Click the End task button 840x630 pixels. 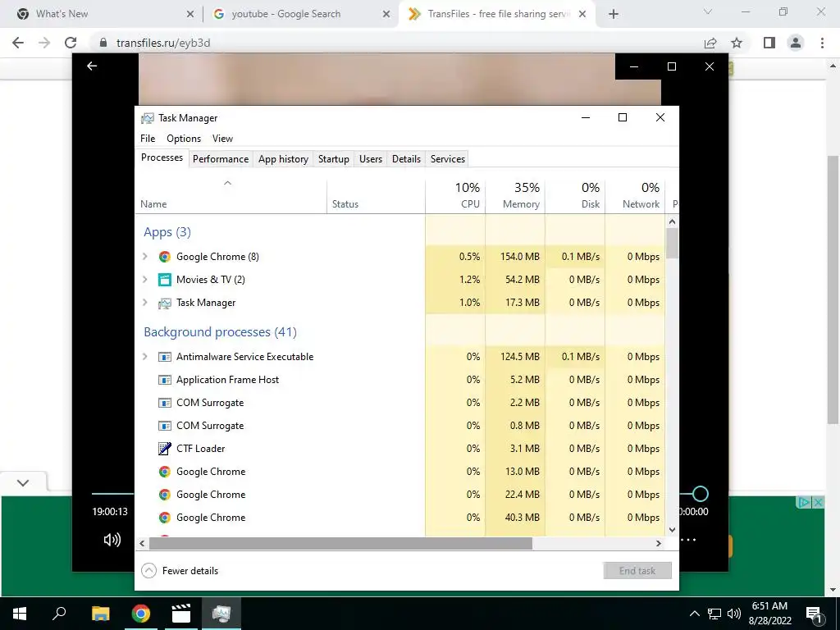click(x=637, y=571)
